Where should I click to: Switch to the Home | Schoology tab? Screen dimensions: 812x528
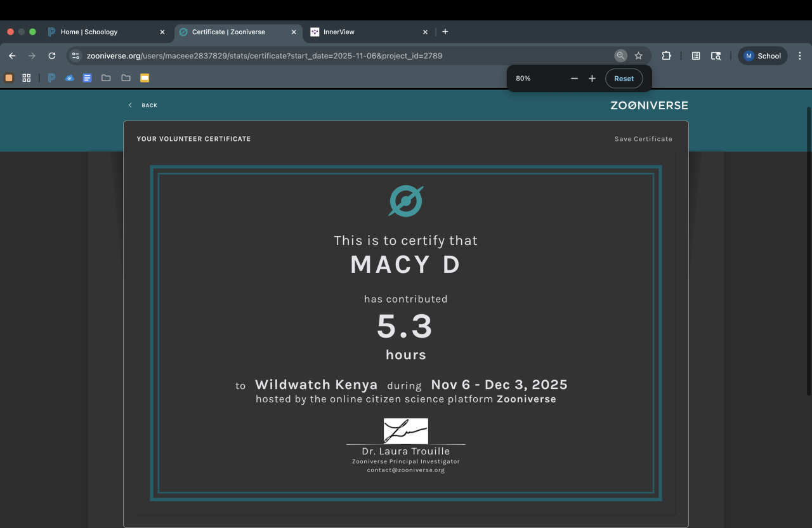point(107,32)
